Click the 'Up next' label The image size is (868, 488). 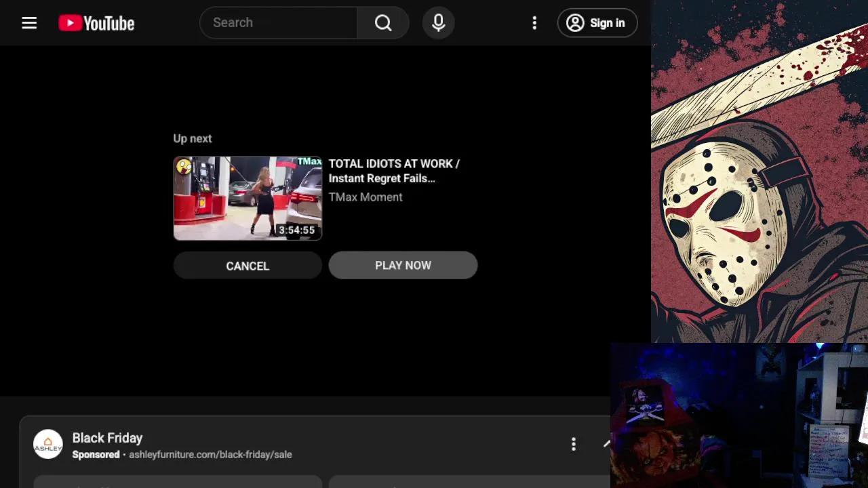click(193, 138)
